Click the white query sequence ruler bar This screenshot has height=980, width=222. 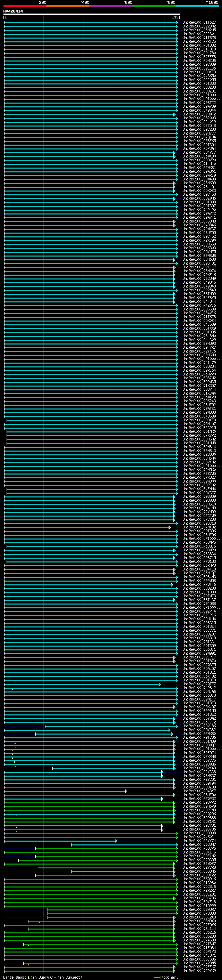tap(92, 15)
